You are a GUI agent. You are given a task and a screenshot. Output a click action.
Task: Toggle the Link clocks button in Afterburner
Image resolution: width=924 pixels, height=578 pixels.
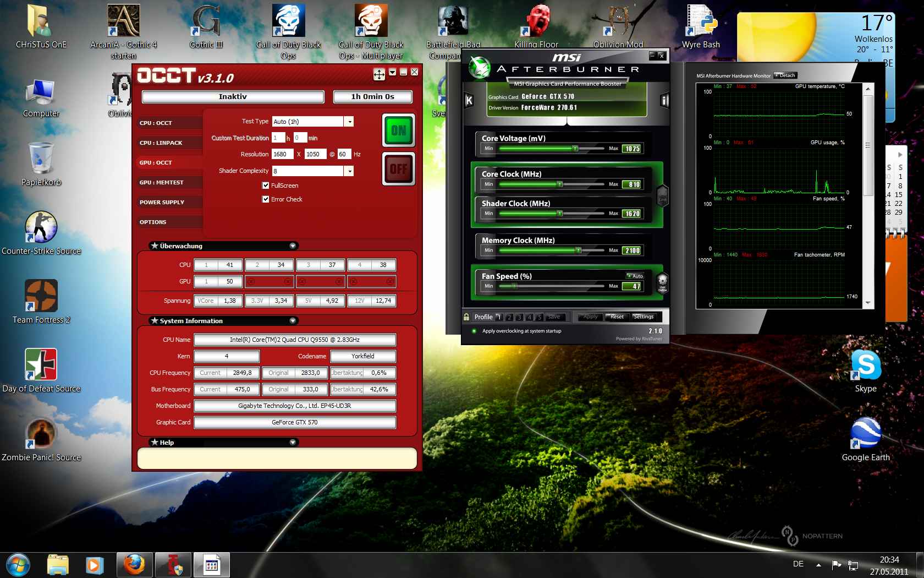pos(662,195)
